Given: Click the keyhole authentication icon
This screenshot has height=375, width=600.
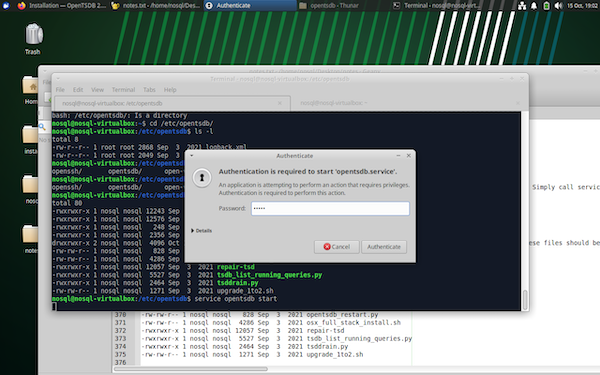Looking at the screenshot, I should pyautogui.click(x=202, y=178).
